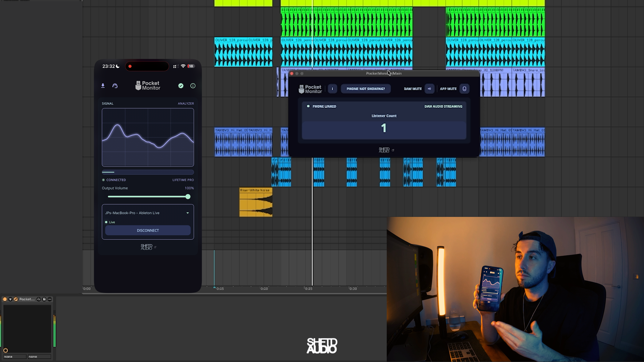This screenshot has height=362, width=644.
Task: Tap the red recording indicator in Dynamic Island
Action: click(x=130, y=66)
